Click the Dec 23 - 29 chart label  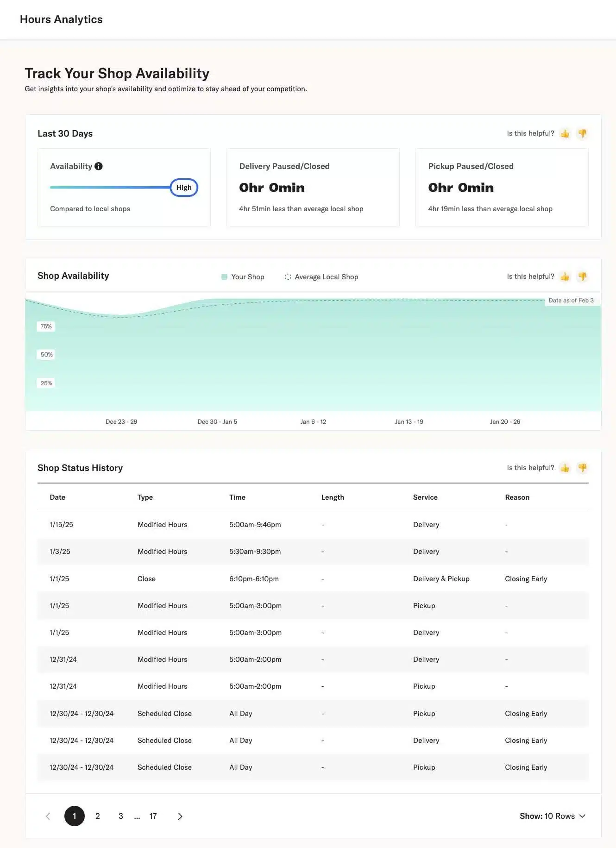point(121,422)
